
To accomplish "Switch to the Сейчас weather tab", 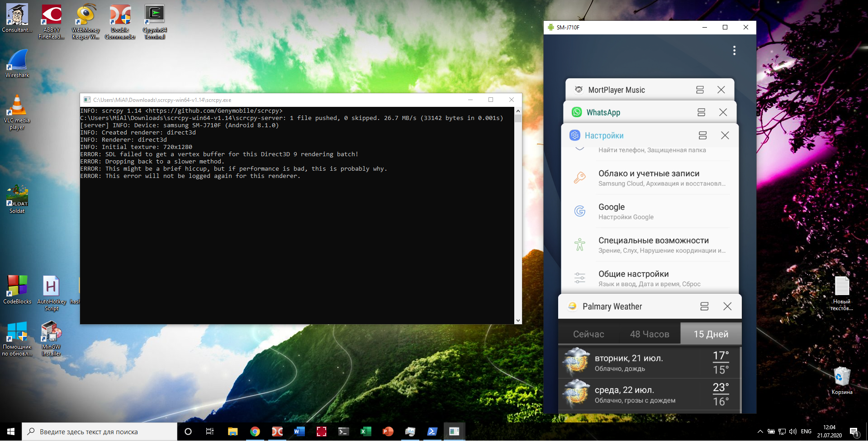I will click(x=588, y=334).
